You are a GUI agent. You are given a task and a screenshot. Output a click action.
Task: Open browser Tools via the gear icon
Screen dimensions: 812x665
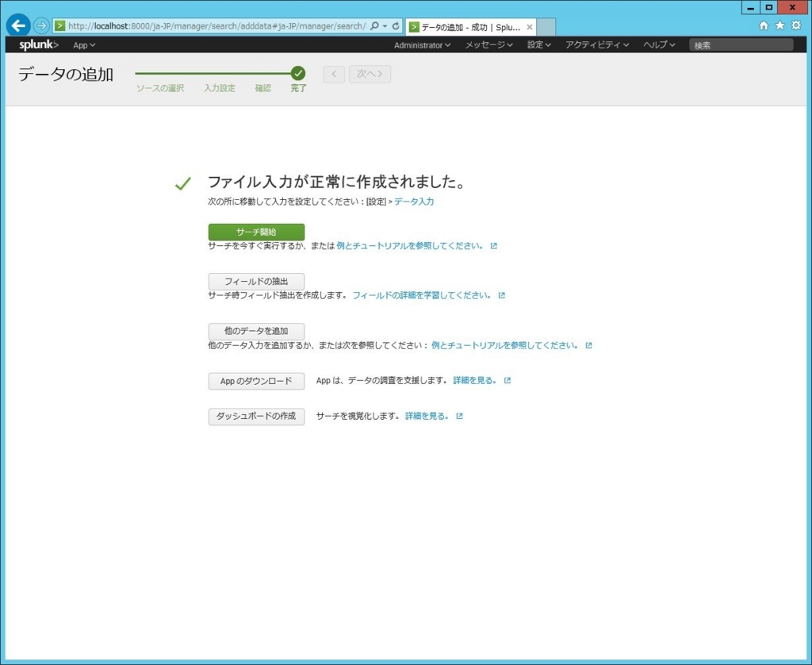796,25
